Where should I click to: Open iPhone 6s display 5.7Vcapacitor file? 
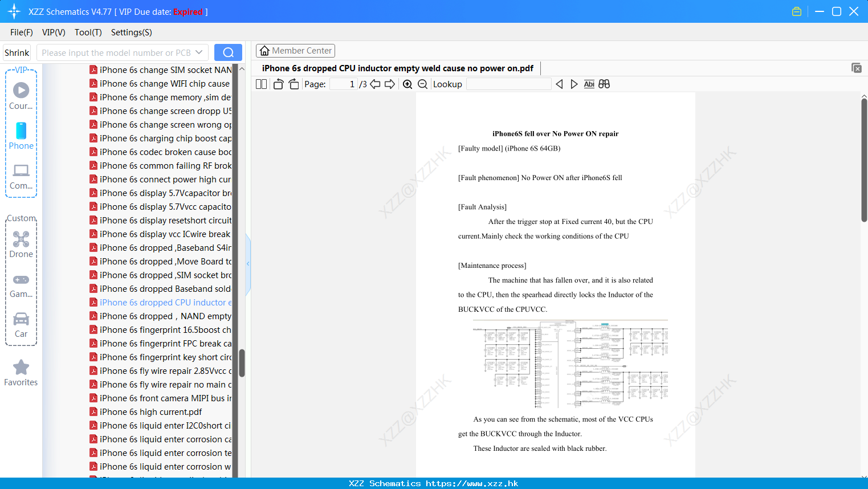click(x=161, y=193)
